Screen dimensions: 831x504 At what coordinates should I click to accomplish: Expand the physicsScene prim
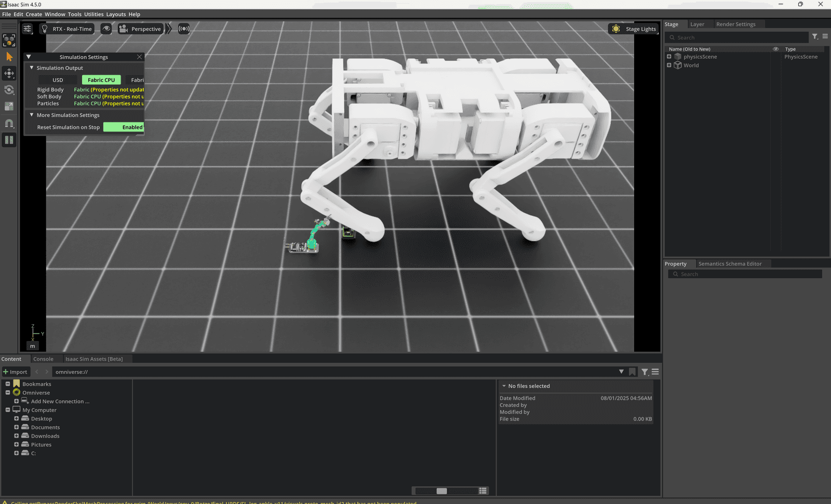669,57
